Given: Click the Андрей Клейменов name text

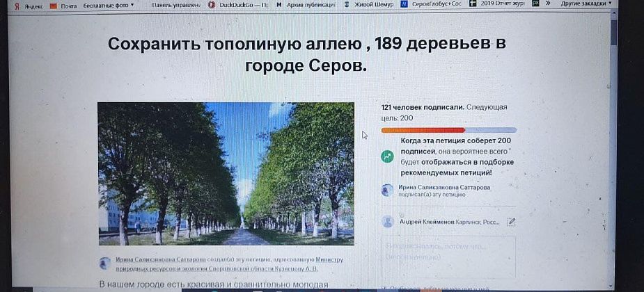Looking at the screenshot, I should (x=427, y=222).
